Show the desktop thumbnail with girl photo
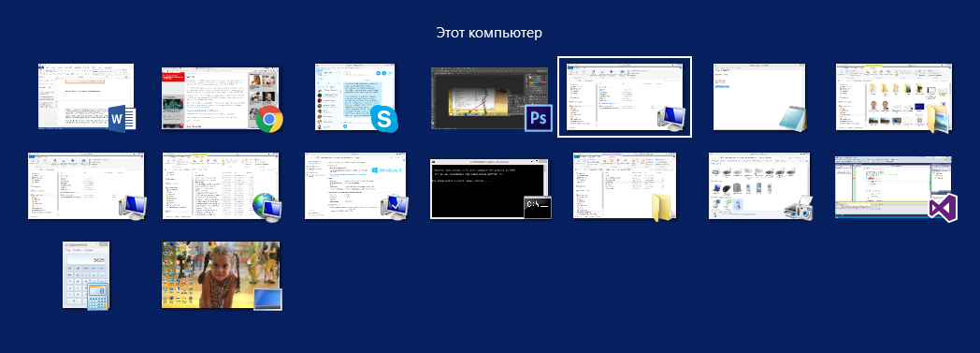Viewport: 980px width, 353px height. pos(222,274)
